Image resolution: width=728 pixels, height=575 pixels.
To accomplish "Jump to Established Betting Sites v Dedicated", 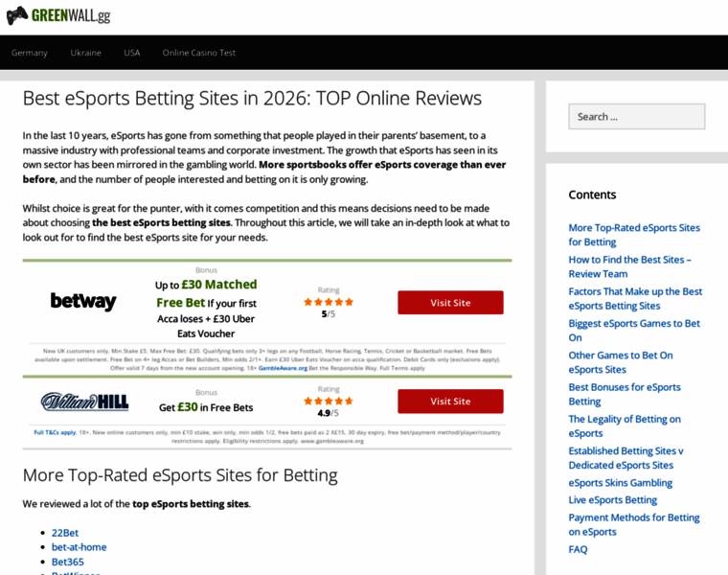I will [x=626, y=458].
